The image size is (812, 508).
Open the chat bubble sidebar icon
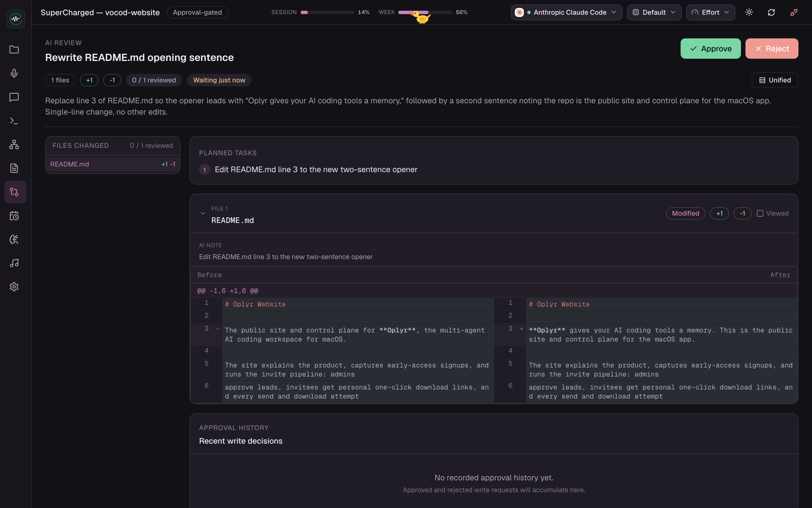[14, 97]
